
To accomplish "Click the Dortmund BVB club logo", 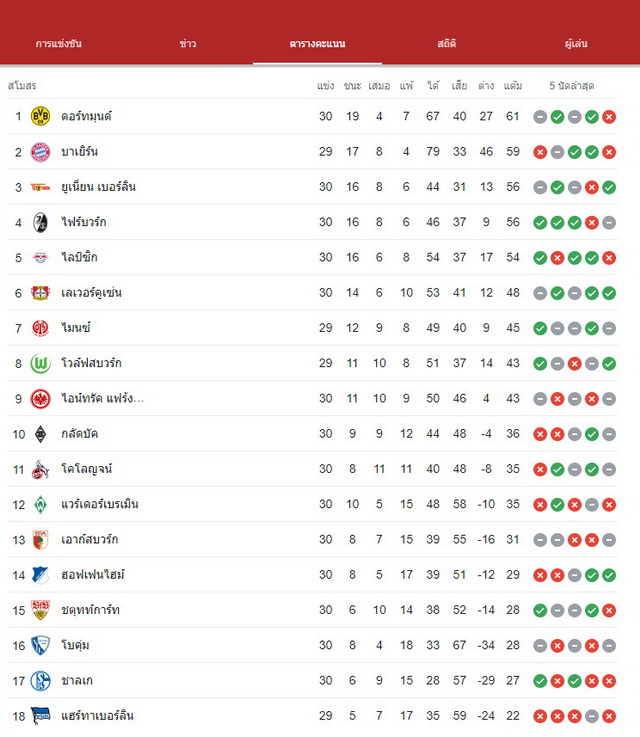I will (40, 116).
